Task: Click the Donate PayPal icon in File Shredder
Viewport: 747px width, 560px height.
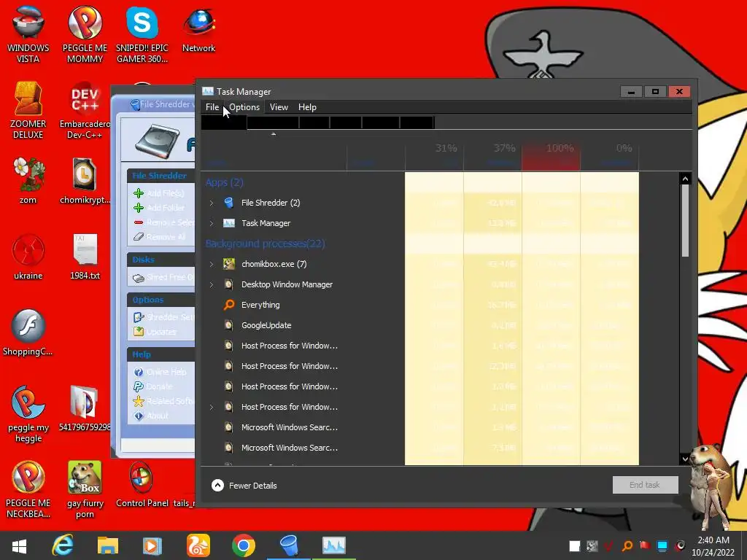Action: click(x=139, y=386)
